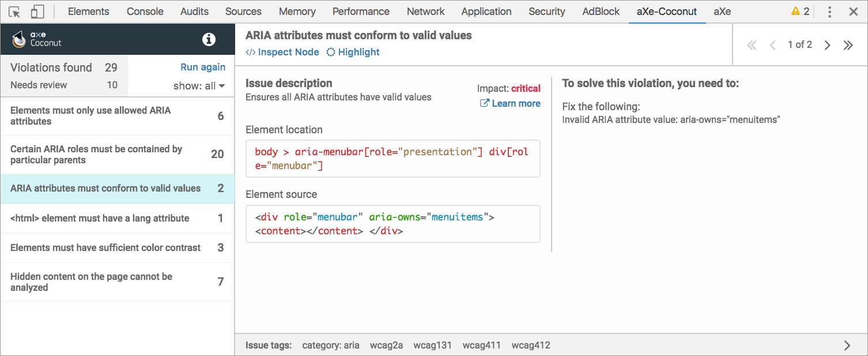Open the Learn more link

coord(510,103)
